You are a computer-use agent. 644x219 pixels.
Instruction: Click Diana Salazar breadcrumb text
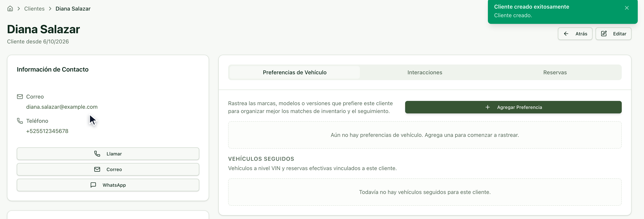tap(73, 9)
